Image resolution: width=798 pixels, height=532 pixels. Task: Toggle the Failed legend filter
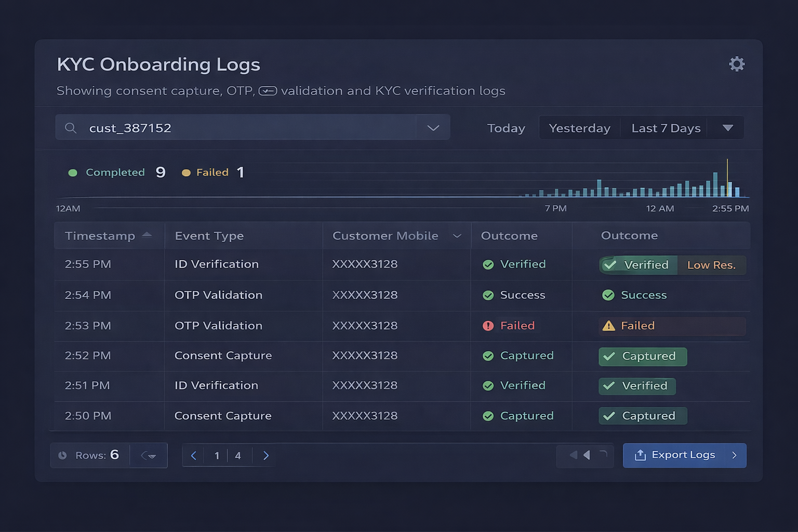tap(205, 172)
